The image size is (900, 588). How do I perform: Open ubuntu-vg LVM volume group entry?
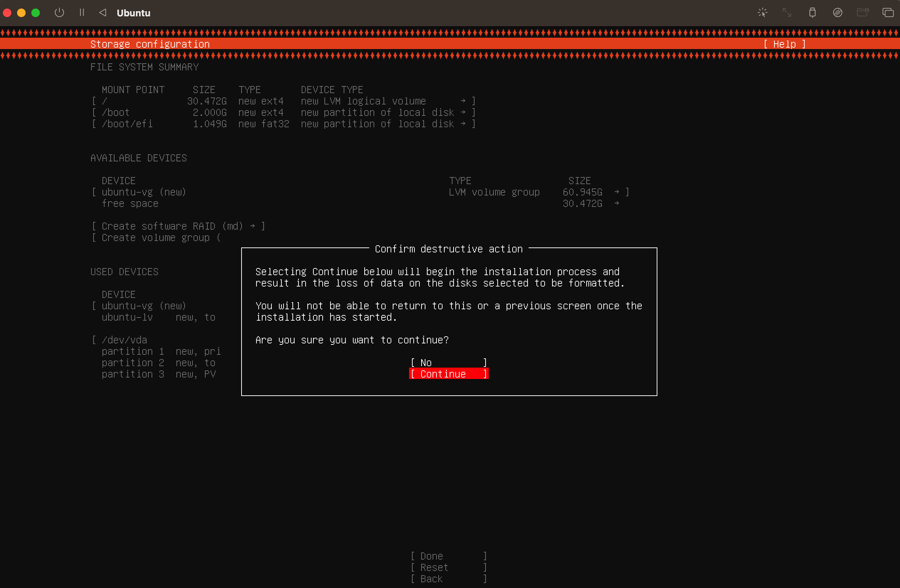144,192
